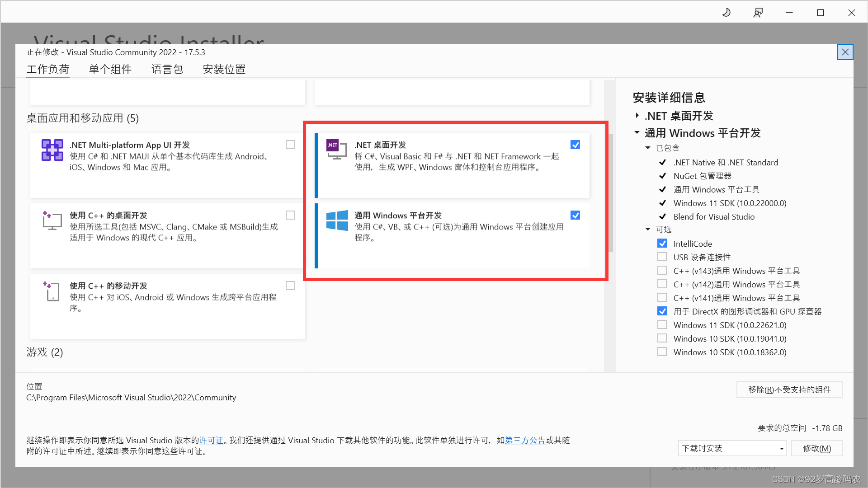Switch to the 单个组件 tab
868x488 pixels.
point(110,69)
